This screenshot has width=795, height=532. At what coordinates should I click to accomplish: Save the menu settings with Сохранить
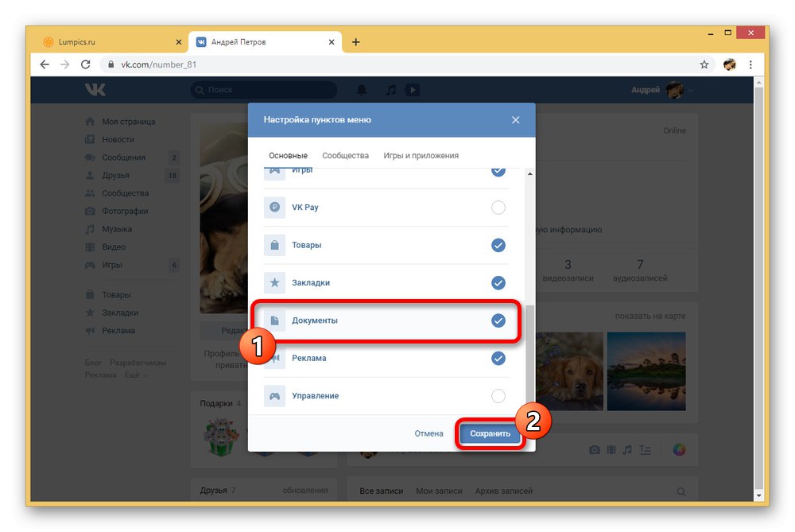(x=490, y=433)
